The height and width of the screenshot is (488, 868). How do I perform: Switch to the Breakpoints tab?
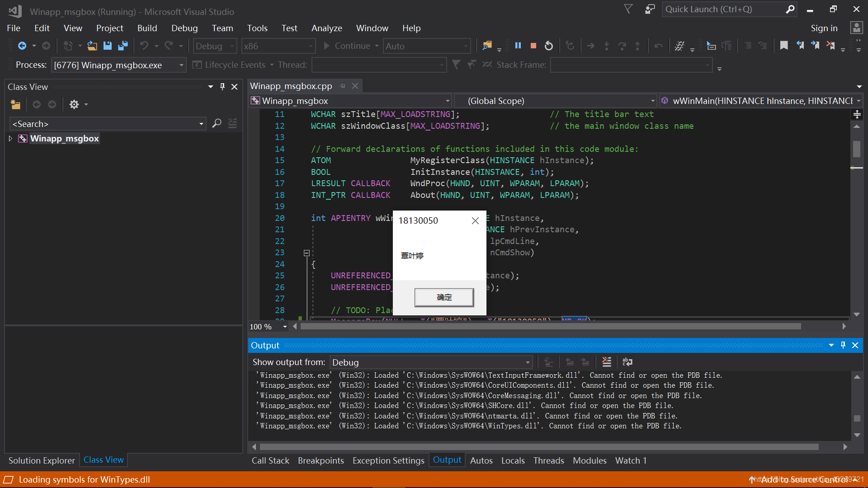point(321,460)
